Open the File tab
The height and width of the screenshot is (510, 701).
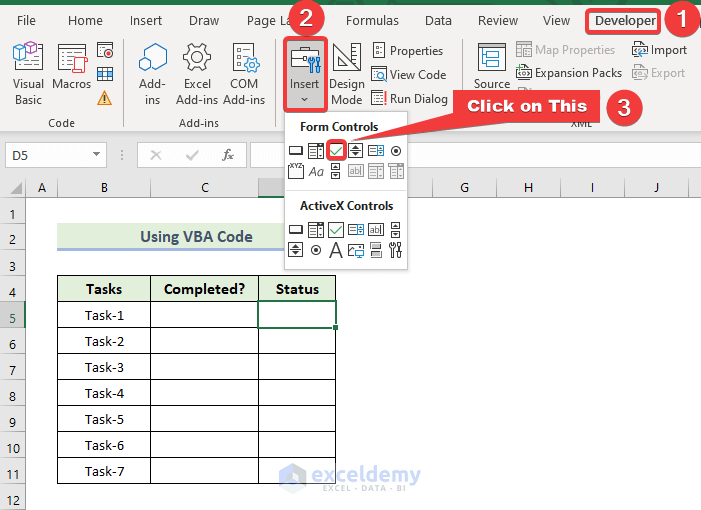tap(26, 21)
